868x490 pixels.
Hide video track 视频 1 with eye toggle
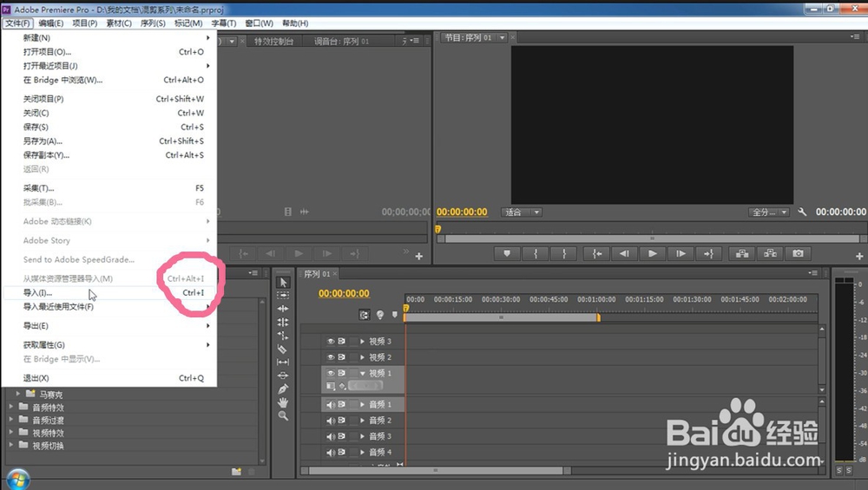coord(331,373)
